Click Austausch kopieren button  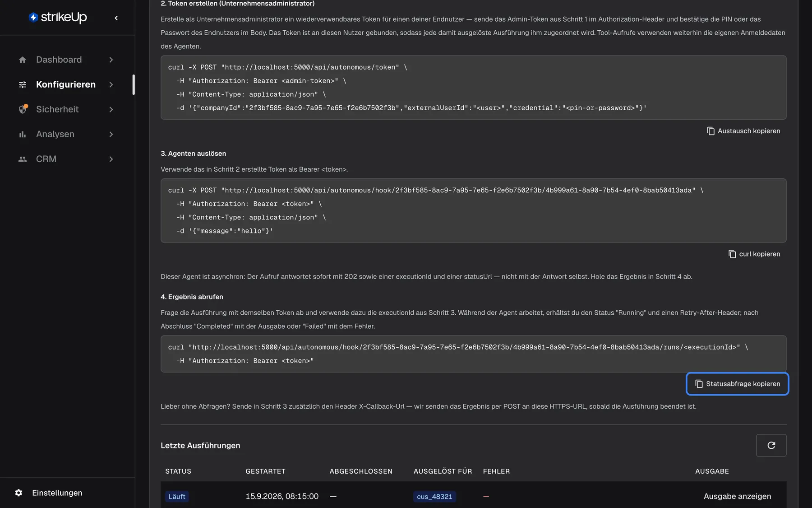point(743,131)
